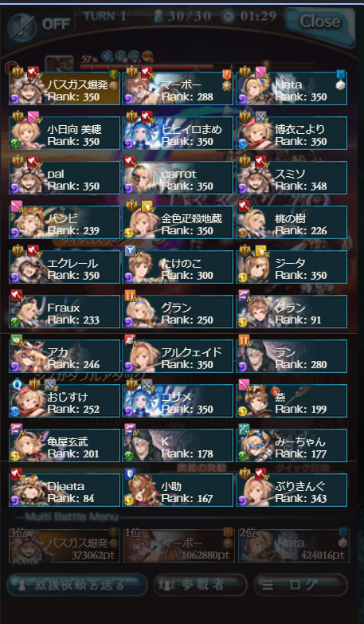Click 2位 Hata ranking entry
This screenshot has width=364, height=624.
tap(294, 545)
